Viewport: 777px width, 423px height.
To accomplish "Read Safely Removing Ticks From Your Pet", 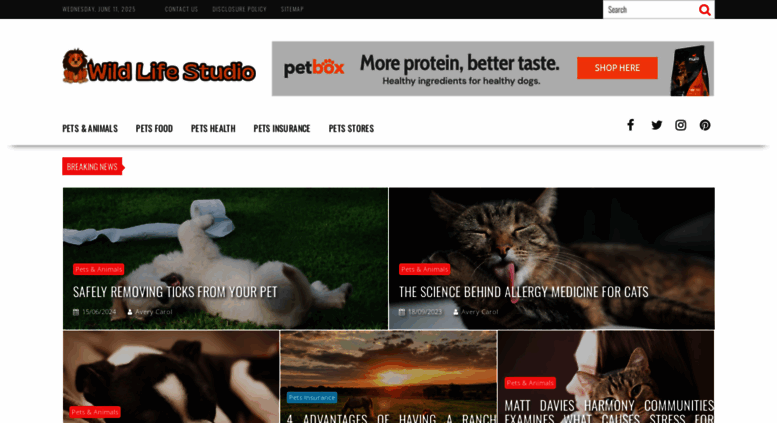I will (175, 292).
